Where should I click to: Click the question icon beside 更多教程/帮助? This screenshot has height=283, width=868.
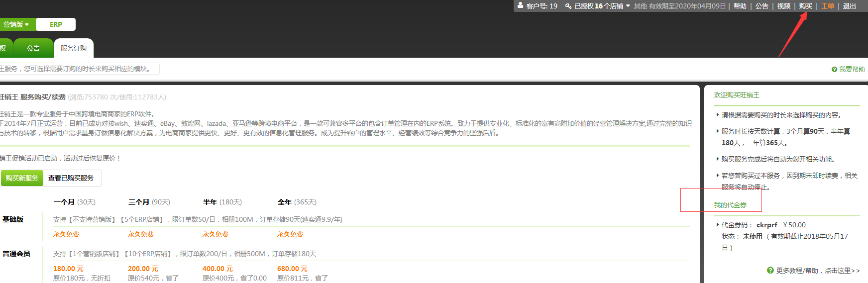(x=770, y=270)
